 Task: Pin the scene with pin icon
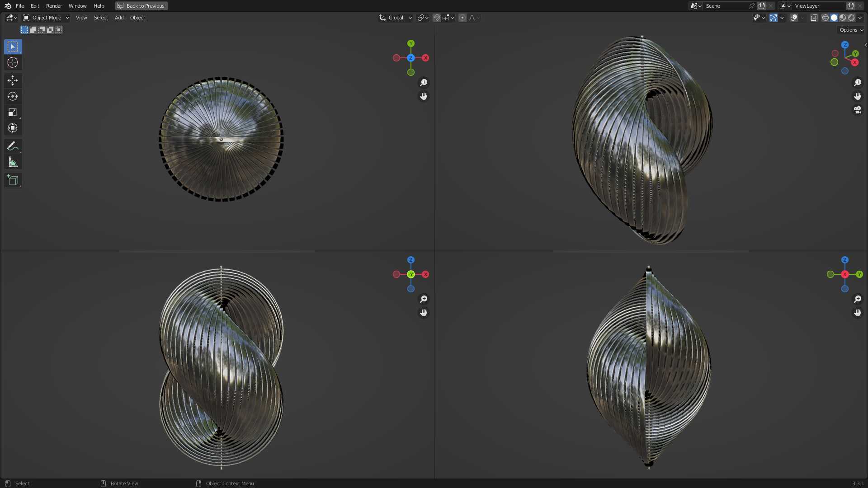tap(752, 6)
